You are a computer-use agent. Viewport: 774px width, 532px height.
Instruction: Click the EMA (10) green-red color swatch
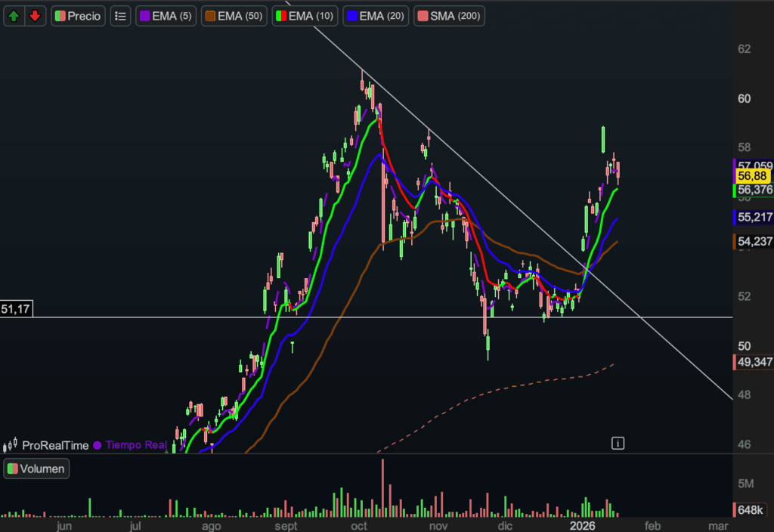click(x=280, y=16)
